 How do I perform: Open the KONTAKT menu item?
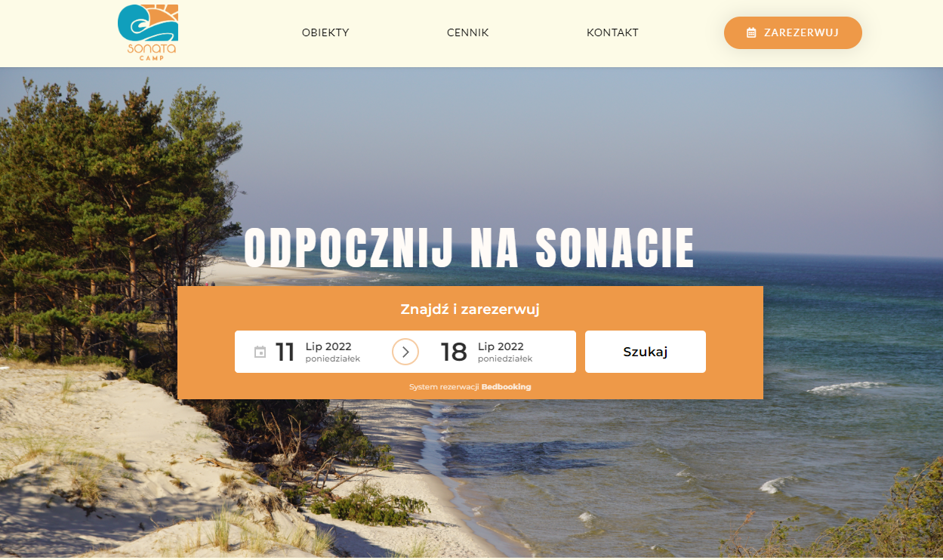click(x=612, y=32)
